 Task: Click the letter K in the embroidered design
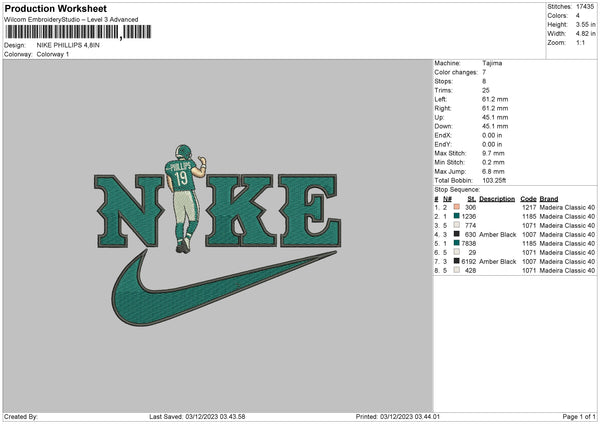click(x=241, y=211)
